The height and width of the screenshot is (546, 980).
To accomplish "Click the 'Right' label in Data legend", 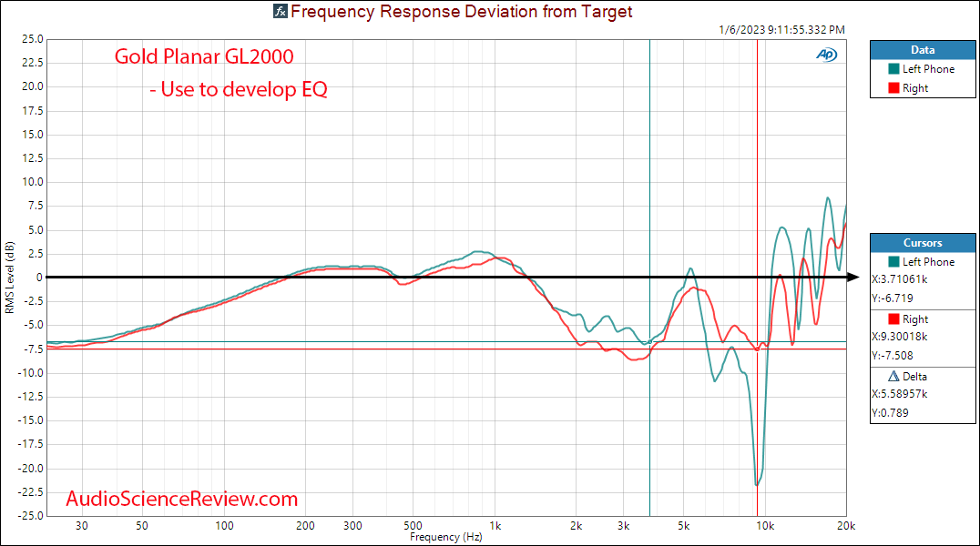I will pyautogui.click(x=915, y=88).
